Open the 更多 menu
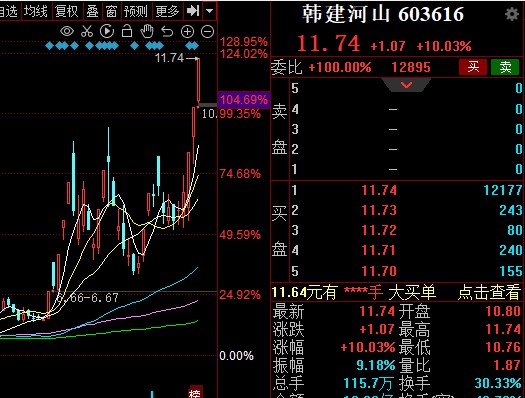The width and height of the screenshot is (525, 398). click(167, 11)
